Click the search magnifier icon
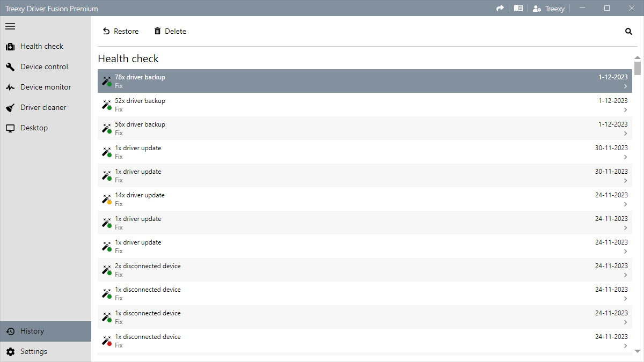This screenshot has height=362, width=644. click(628, 32)
